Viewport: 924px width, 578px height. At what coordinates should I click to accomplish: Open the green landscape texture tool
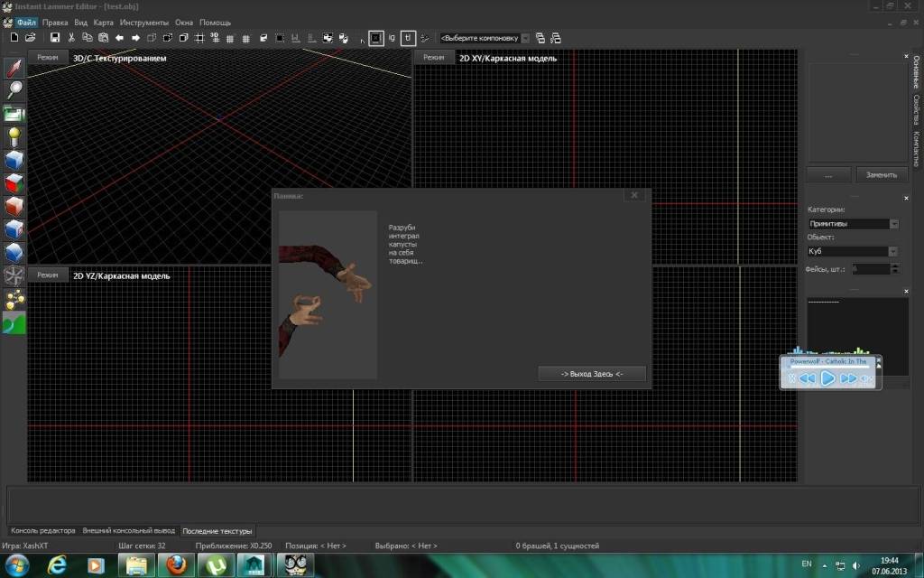click(x=14, y=323)
